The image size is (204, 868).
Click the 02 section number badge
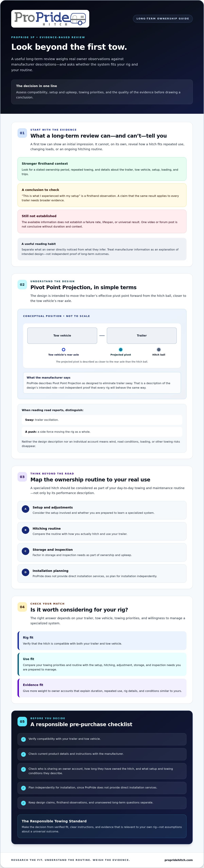22,285
